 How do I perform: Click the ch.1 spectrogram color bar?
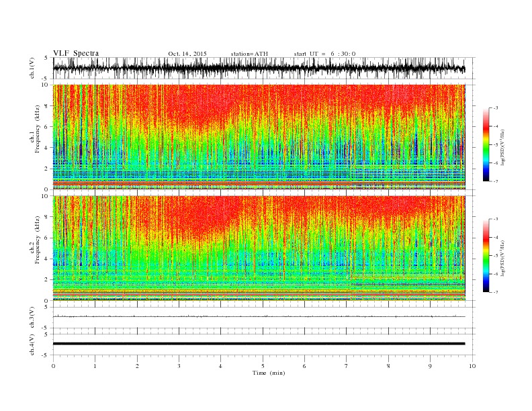pos(486,144)
